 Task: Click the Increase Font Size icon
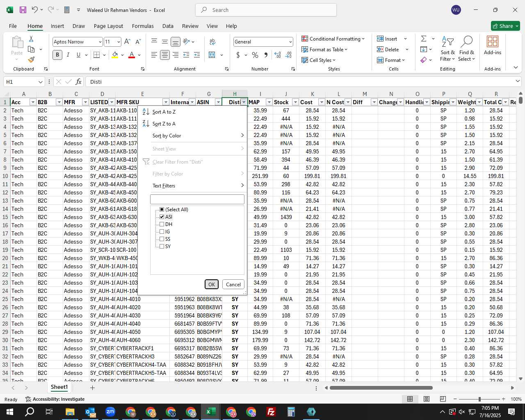point(127,42)
